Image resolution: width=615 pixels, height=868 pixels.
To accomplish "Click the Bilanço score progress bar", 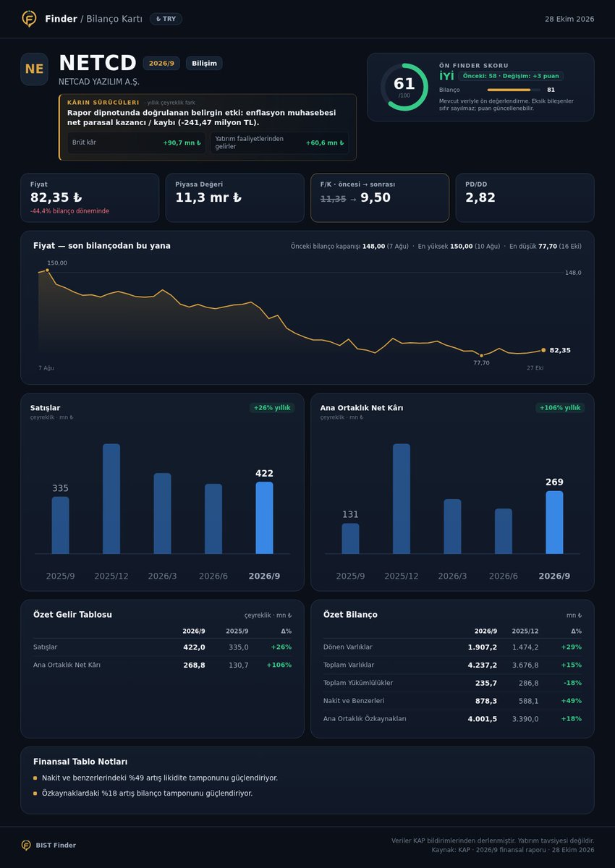I will (x=514, y=90).
